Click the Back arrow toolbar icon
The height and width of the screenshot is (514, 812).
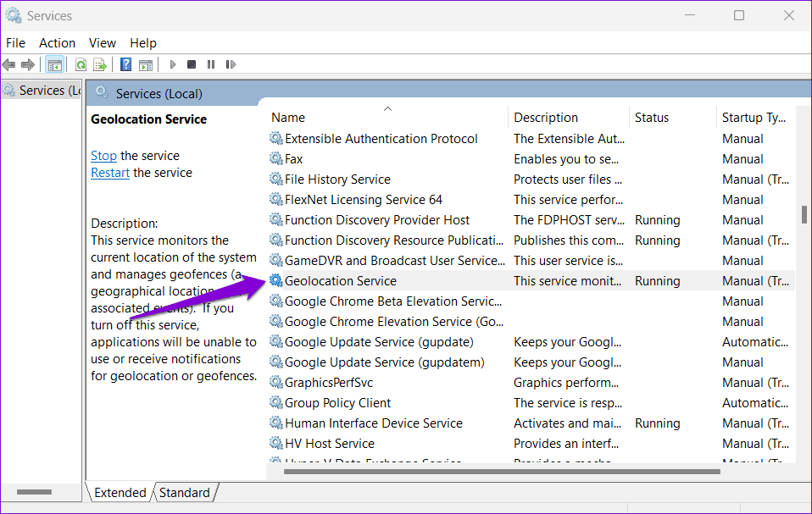8,64
